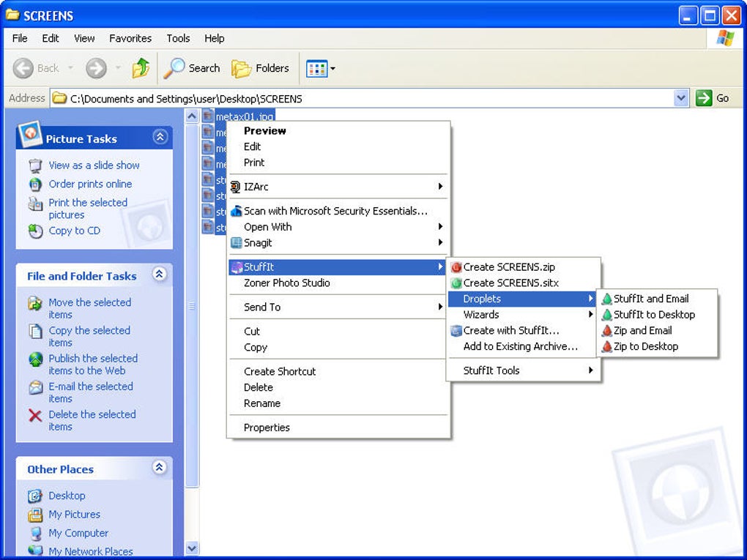Click the Forward arrow icon
The image size is (747, 560).
(x=96, y=68)
